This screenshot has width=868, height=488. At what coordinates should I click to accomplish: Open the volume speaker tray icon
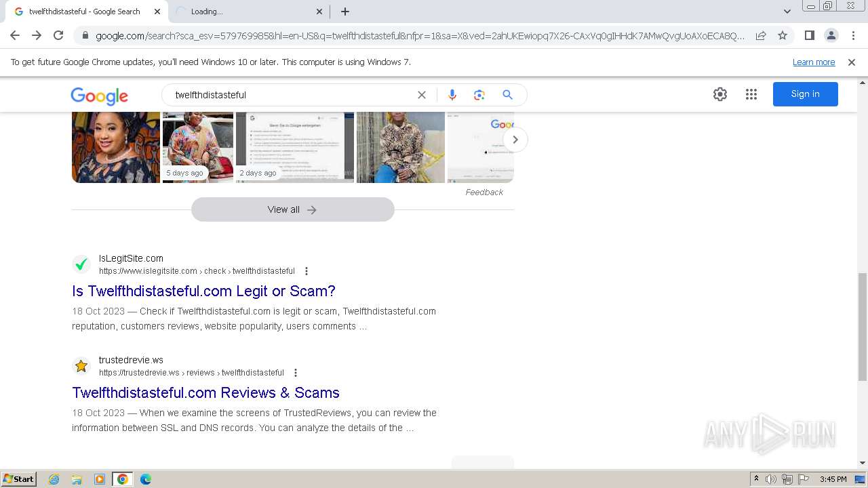pyautogui.click(x=771, y=479)
